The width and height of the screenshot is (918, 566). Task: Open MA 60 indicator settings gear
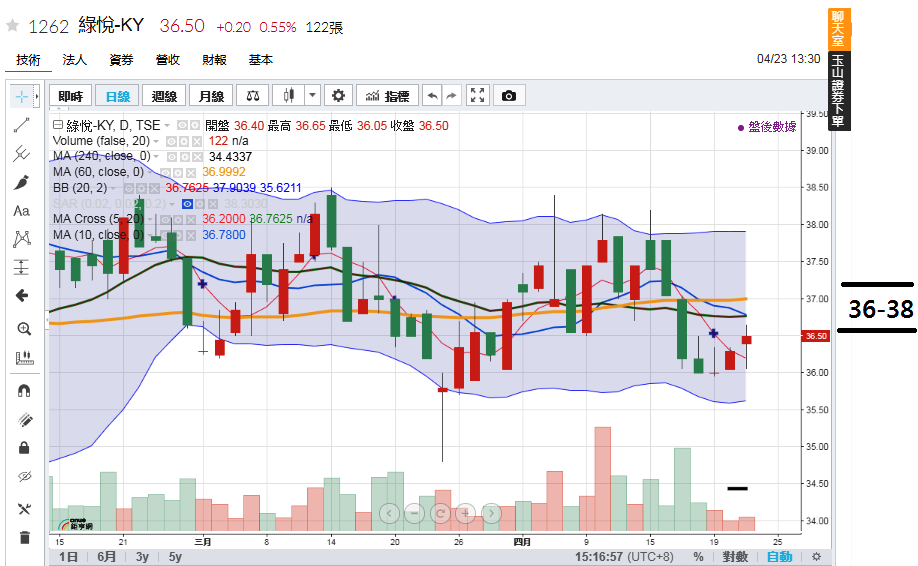click(x=179, y=173)
